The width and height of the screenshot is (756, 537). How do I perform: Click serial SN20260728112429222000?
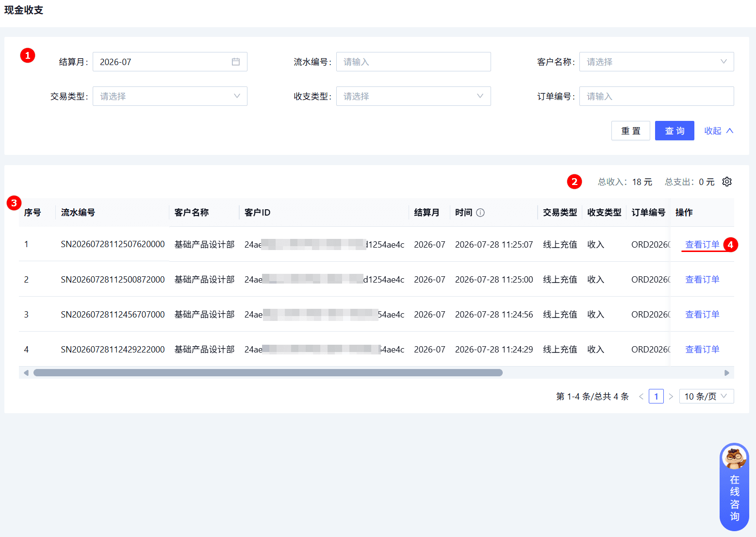[113, 349]
